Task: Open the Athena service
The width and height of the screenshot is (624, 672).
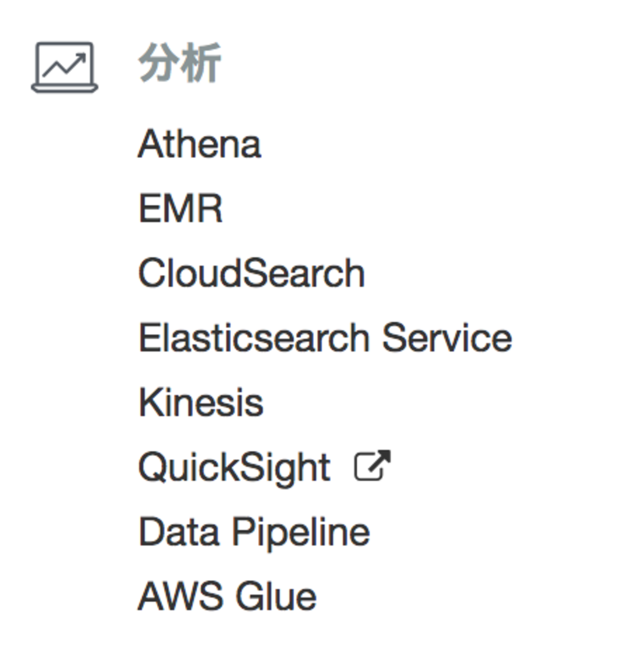Action: click(199, 144)
